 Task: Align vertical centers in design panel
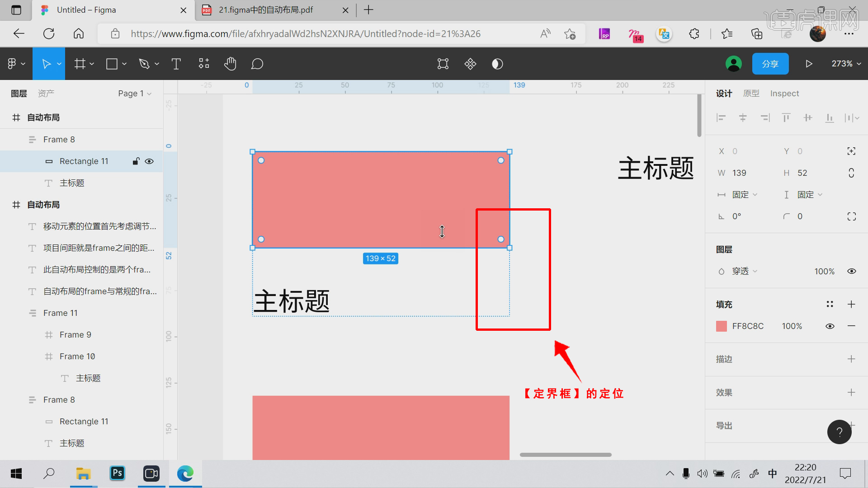click(808, 117)
